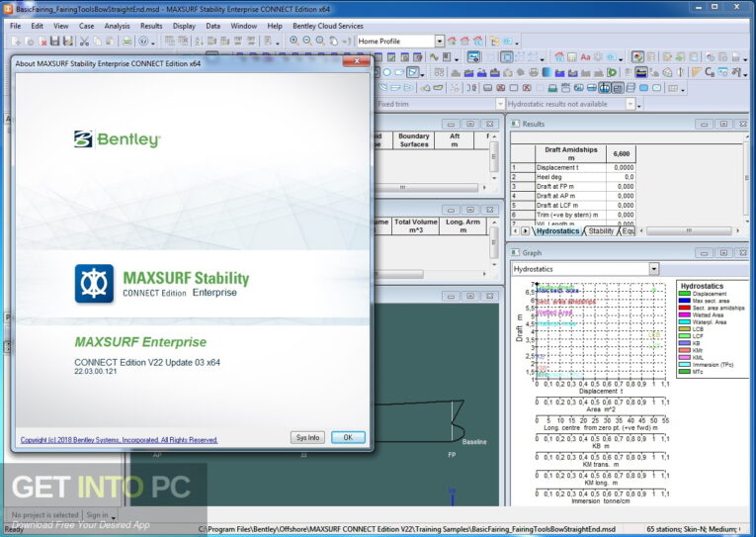Click OK in the About dialog
Image resolution: width=756 pixels, height=537 pixels.
(x=348, y=437)
